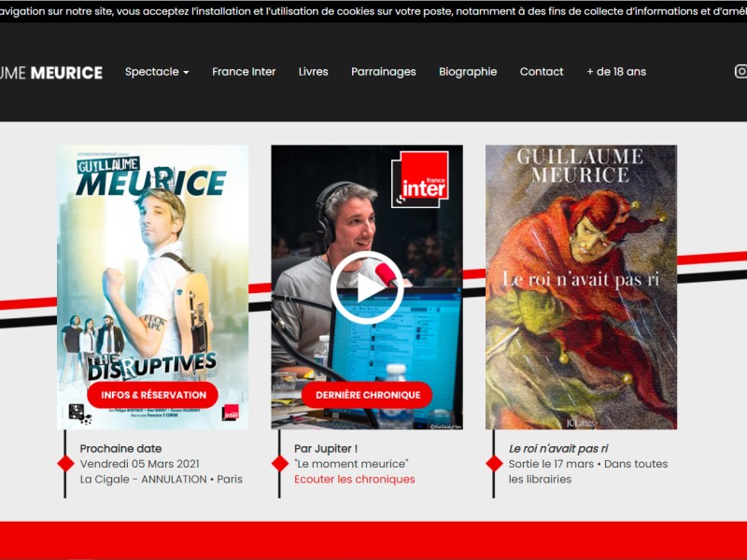Open the Biographie page
Screen dimensions: 747x560
[468, 72]
